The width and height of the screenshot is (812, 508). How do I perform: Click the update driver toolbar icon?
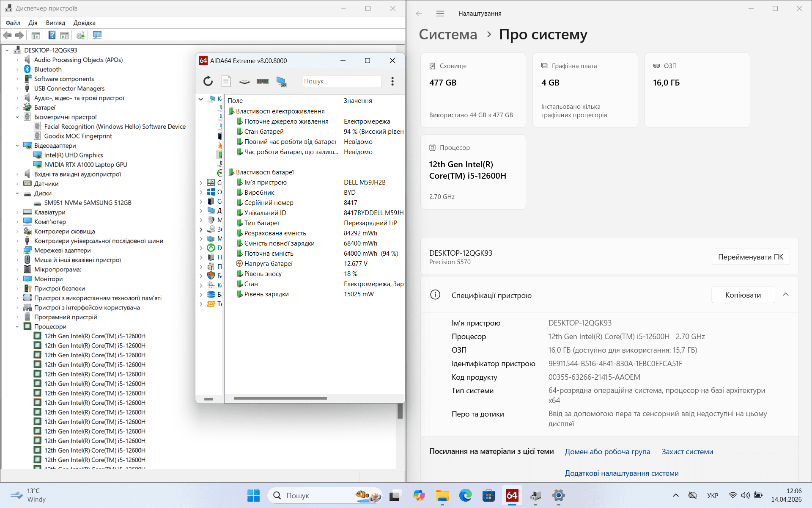[x=80, y=35]
